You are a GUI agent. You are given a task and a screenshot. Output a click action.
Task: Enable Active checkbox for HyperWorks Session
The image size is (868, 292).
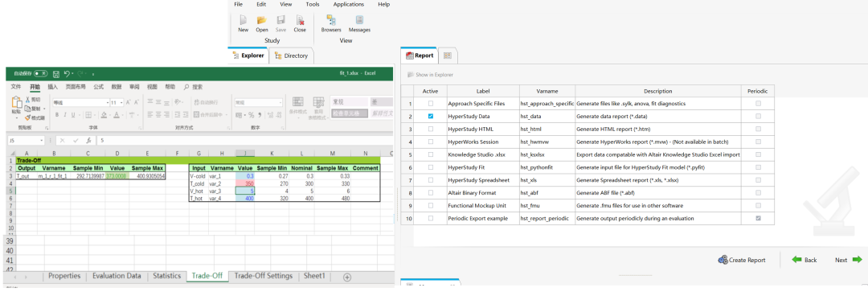click(x=431, y=142)
